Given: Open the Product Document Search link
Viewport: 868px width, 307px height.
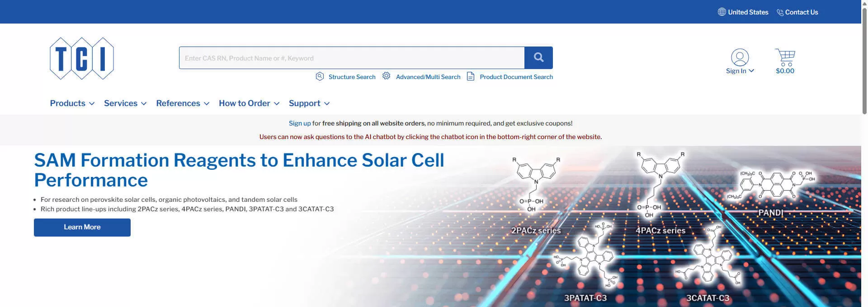Looking at the screenshot, I should 516,77.
